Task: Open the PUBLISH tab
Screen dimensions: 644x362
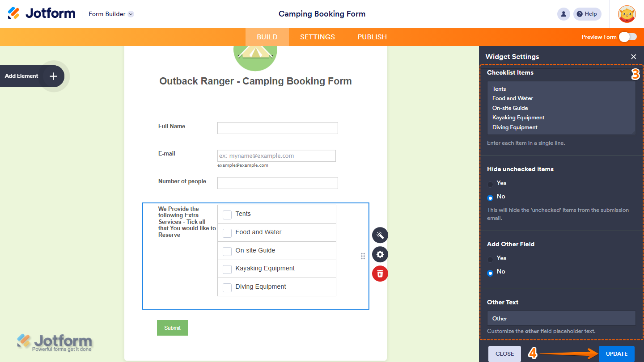Action: click(x=372, y=37)
